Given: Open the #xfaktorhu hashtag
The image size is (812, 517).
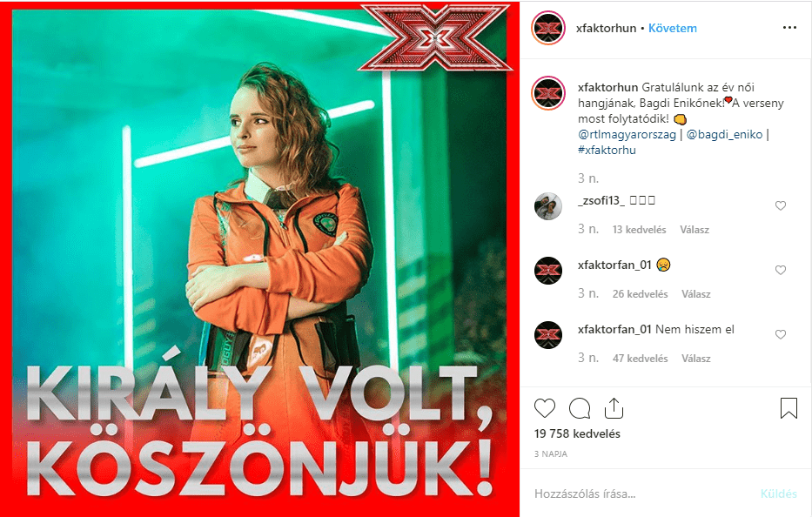Looking at the screenshot, I should (607, 150).
